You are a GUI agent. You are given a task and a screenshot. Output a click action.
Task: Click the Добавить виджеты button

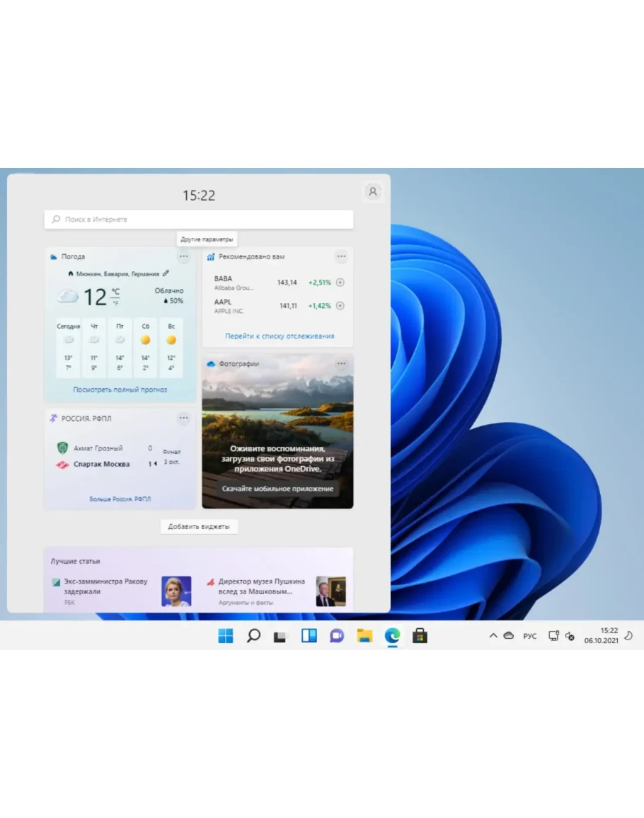point(199,527)
